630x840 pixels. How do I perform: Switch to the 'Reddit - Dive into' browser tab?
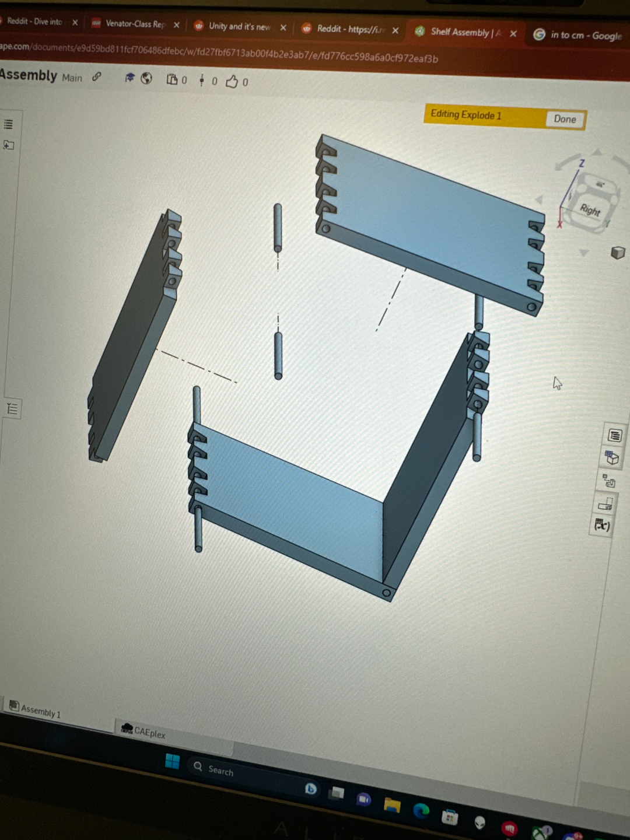coord(34,21)
